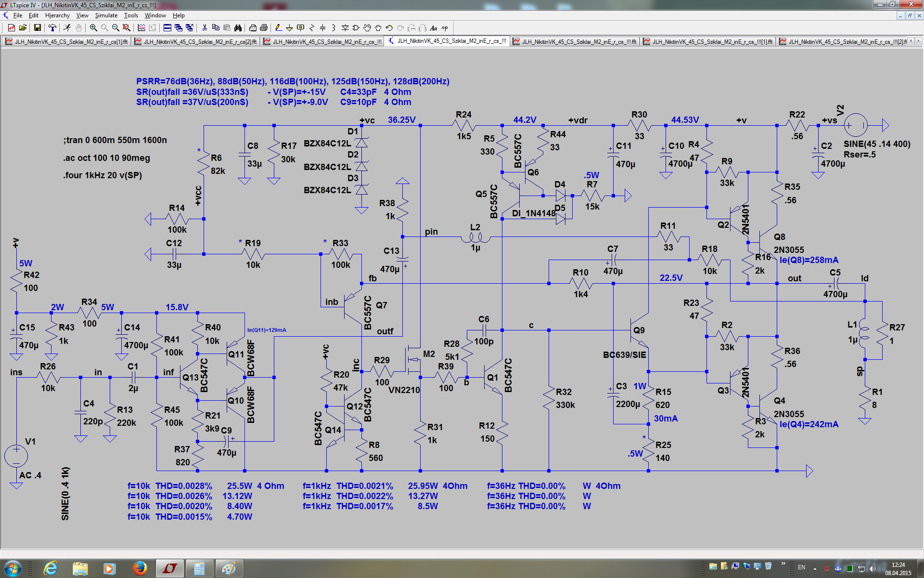
Task: Launch Internet Explorer from taskbar
Action: tap(51, 569)
